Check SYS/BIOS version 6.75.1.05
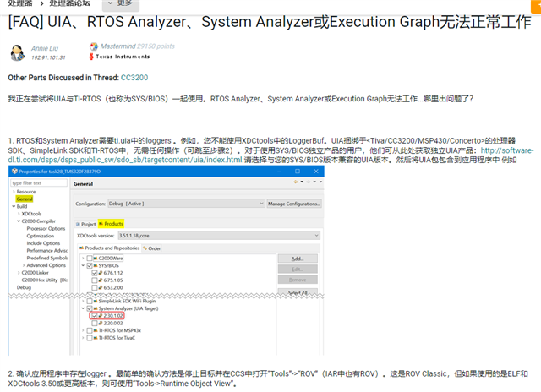 point(95,280)
